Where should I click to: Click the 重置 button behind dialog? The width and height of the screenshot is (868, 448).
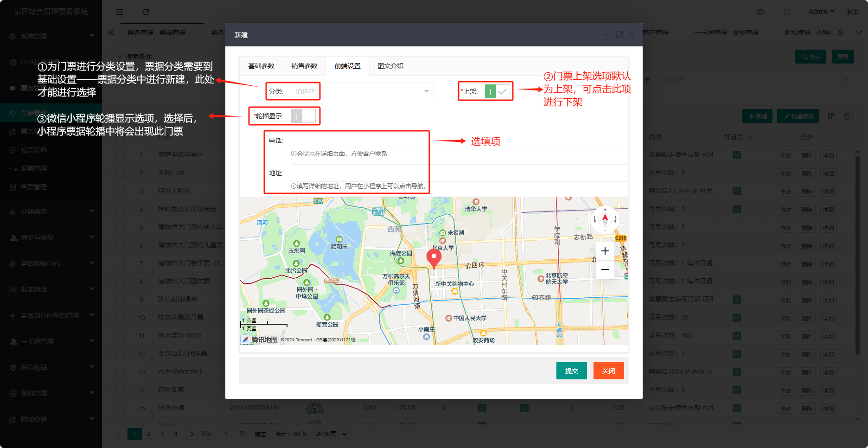[843, 57]
